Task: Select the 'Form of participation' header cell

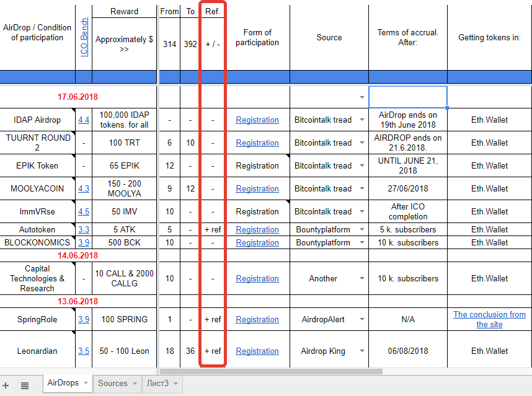Action: [257, 37]
